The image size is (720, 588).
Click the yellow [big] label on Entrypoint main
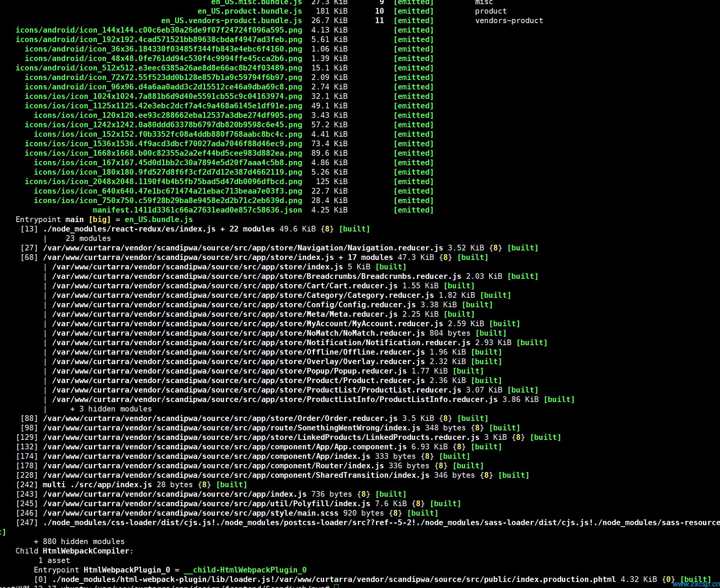click(100, 219)
